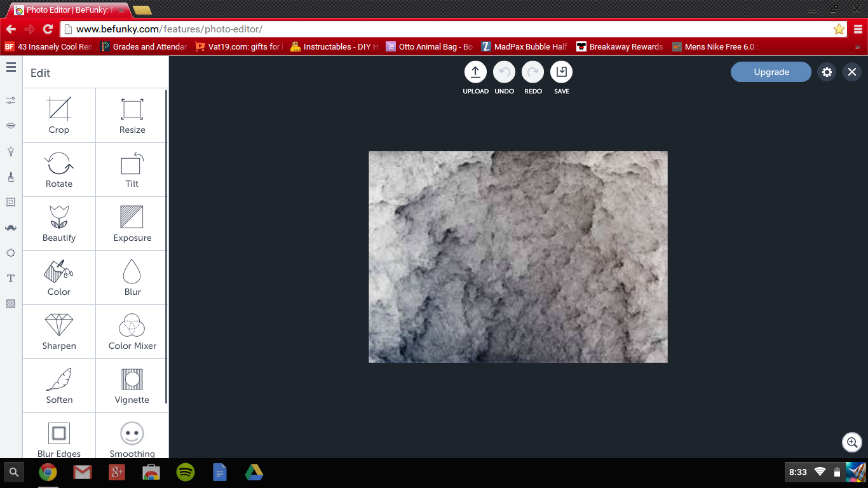Open the Exposure adjustment
Screen dimensions: 868x488
(132, 224)
